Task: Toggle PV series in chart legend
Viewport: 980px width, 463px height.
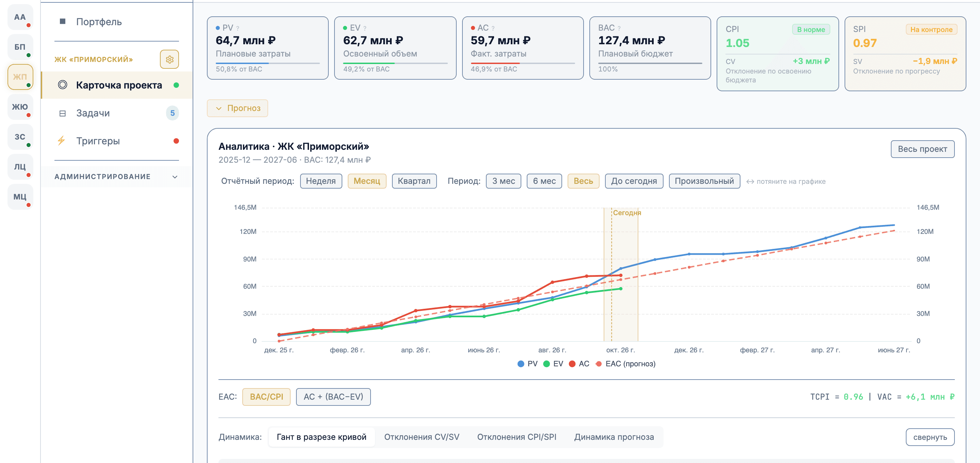Action: pyautogui.click(x=528, y=364)
